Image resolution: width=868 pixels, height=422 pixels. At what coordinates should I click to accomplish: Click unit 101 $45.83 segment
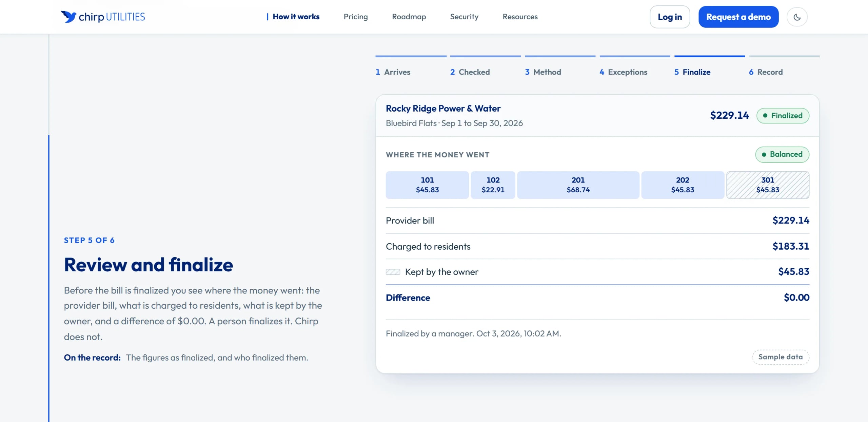click(427, 185)
